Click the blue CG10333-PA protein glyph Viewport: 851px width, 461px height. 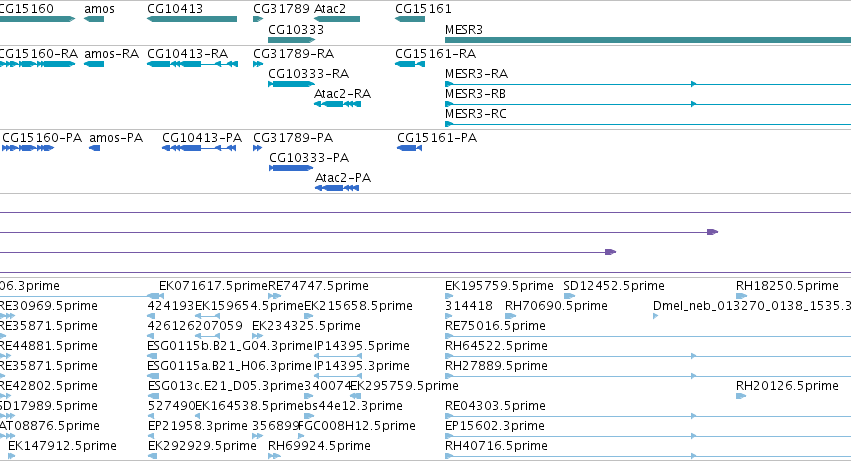pyautogui.click(x=291, y=168)
